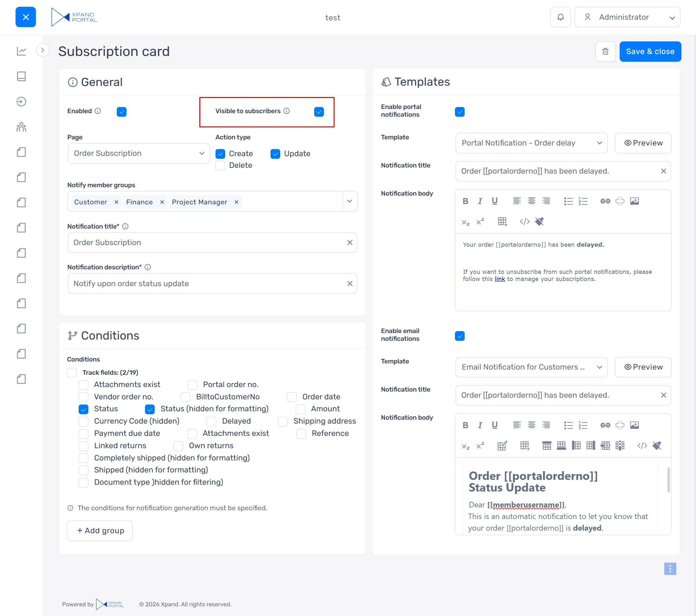Click Save & close button
696x616 pixels.
[x=650, y=51]
